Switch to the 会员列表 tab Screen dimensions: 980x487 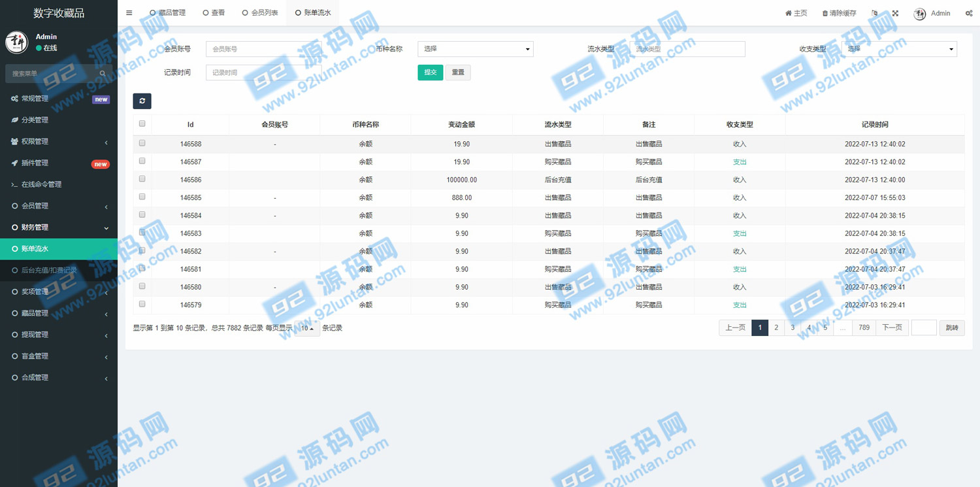pyautogui.click(x=260, y=13)
